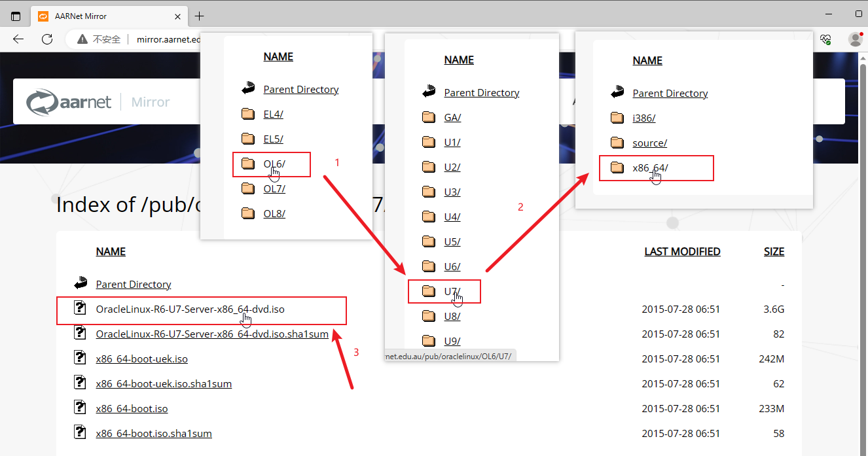Click the browser back arrow button
The image size is (868, 456).
(18, 39)
